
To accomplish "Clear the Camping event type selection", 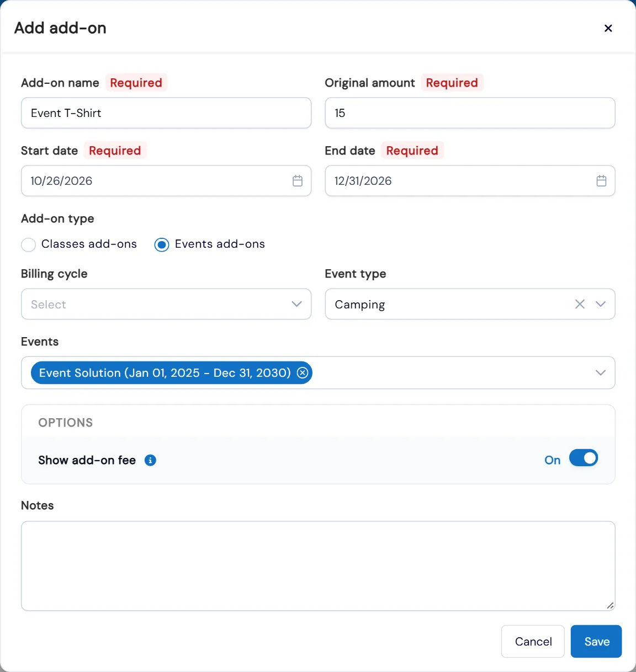I will point(580,304).
